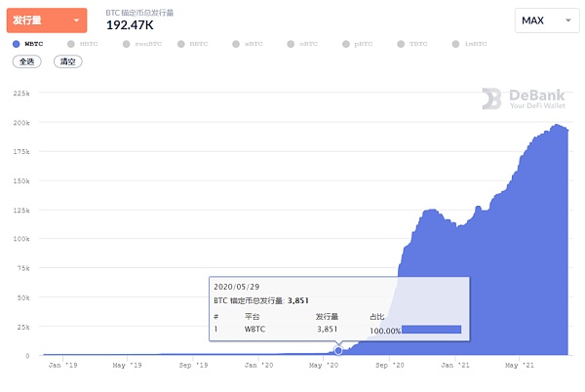Click the highlighted data point on chart
The image size is (585, 392).
pyautogui.click(x=338, y=350)
